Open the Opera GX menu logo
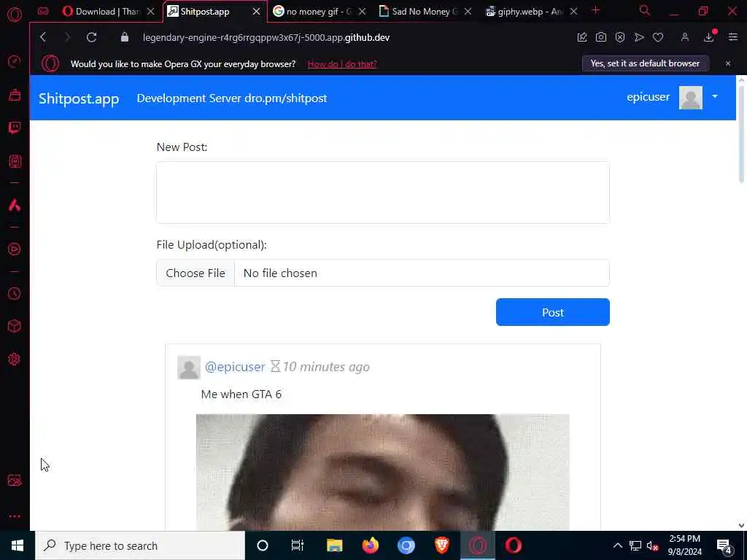 click(15, 15)
